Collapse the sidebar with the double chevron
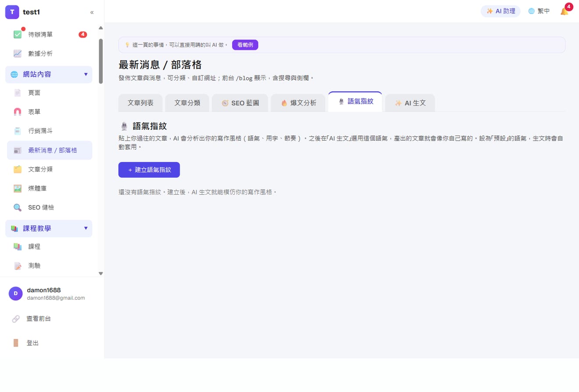579x392 pixels. [x=92, y=12]
